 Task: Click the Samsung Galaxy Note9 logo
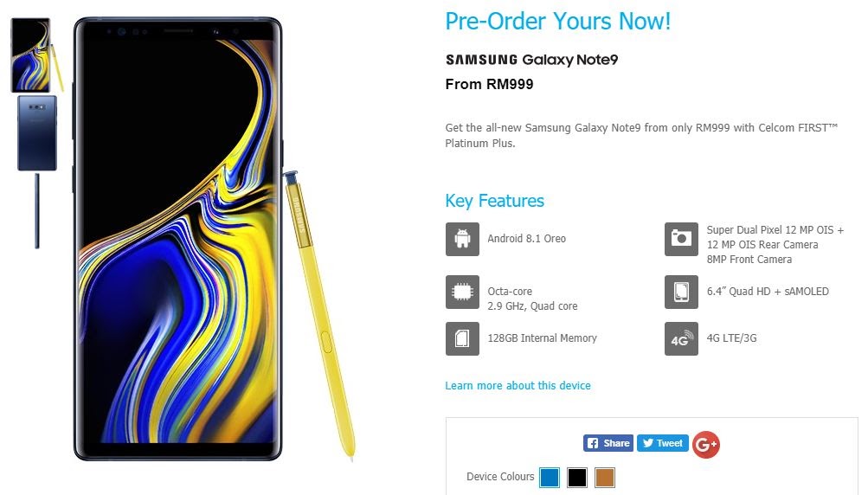(531, 59)
